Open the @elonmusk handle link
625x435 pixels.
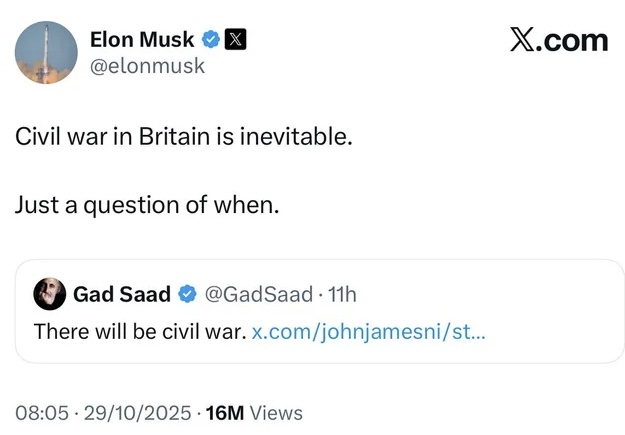[147, 66]
